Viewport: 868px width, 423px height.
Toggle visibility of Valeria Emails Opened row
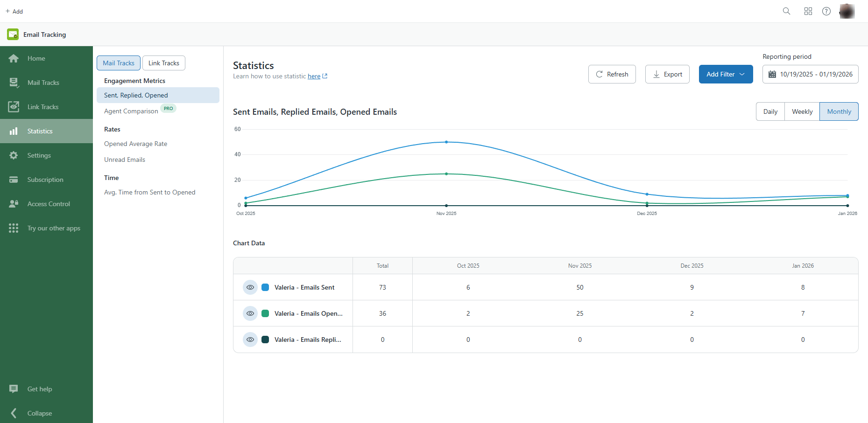pos(250,313)
